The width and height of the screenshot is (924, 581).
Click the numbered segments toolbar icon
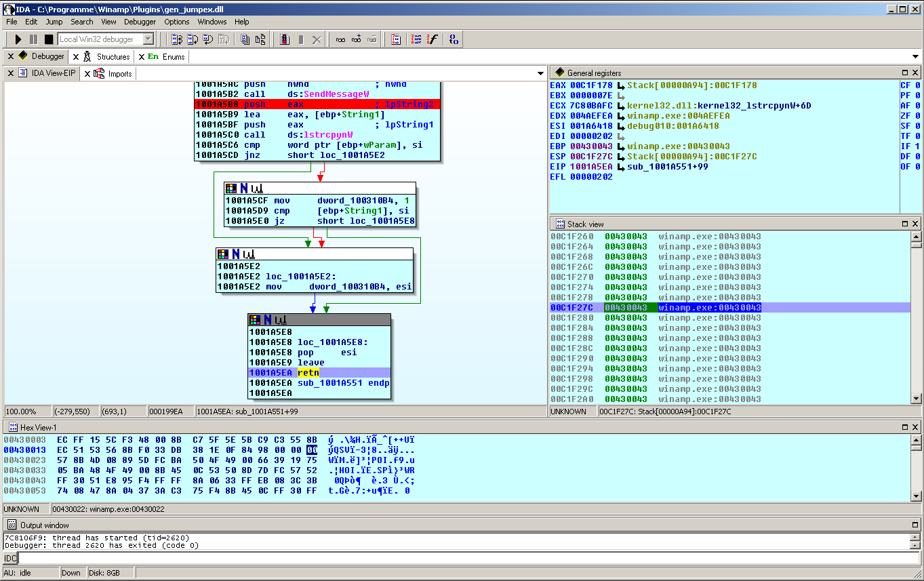416,39
